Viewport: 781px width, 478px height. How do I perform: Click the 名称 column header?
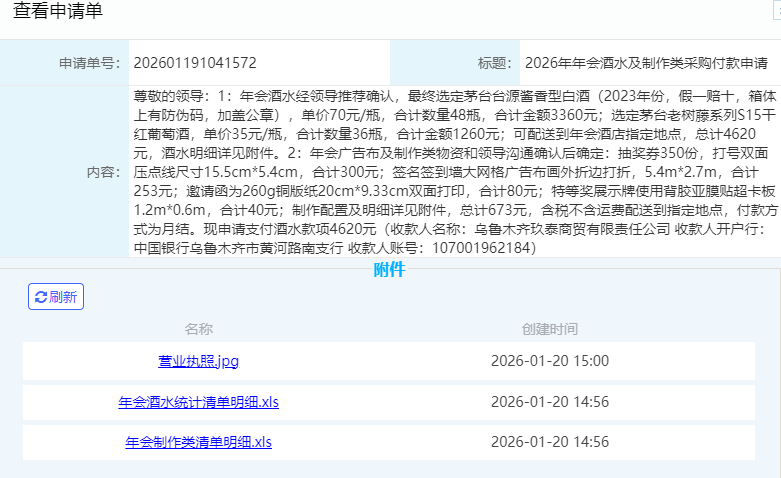(x=198, y=328)
